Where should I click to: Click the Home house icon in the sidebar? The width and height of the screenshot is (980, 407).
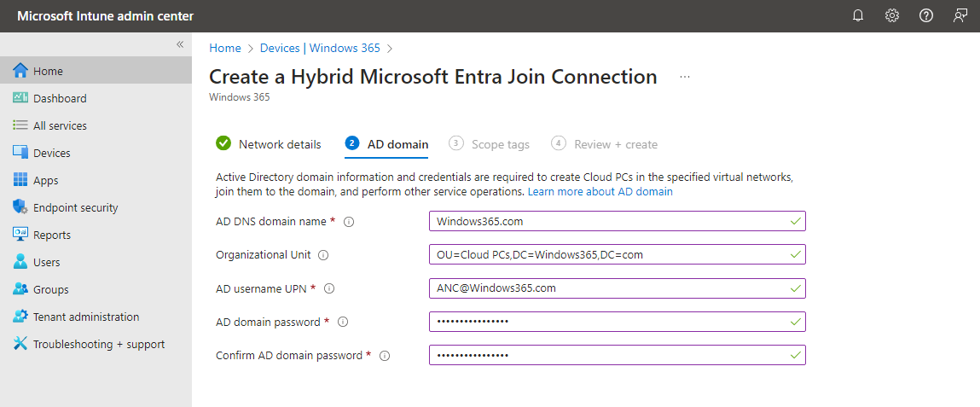(x=20, y=71)
